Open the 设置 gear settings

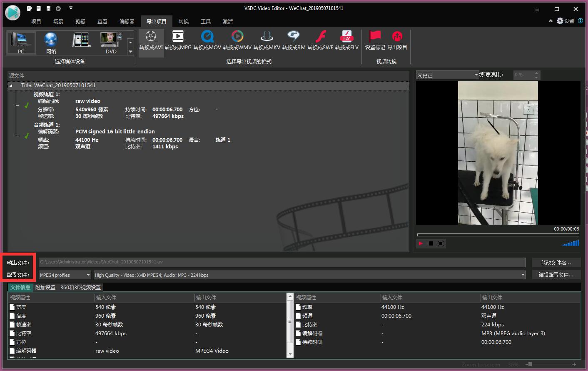coord(566,21)
